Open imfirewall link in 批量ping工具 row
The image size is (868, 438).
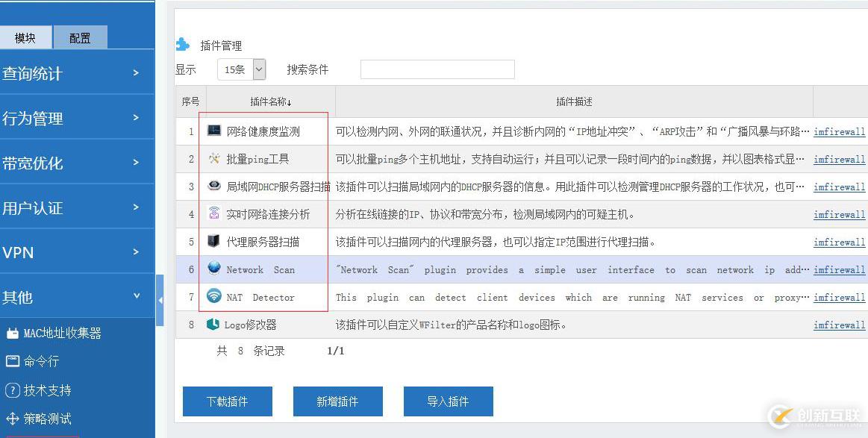839,160
